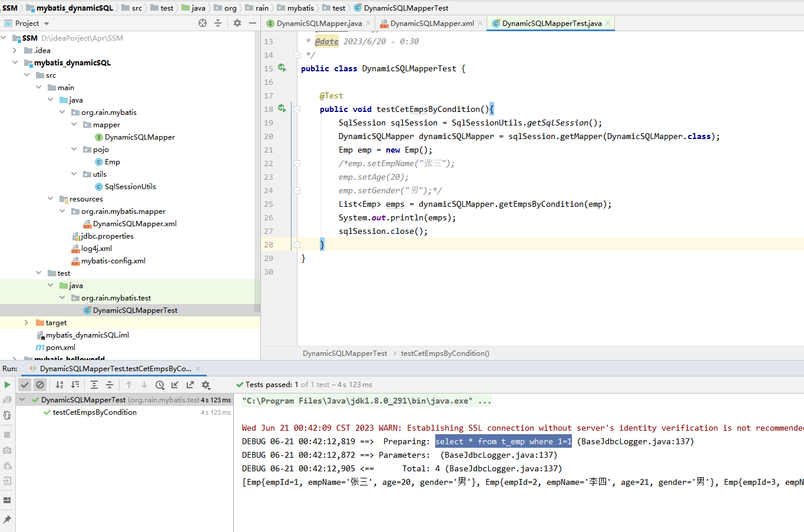Collapse the mybatis_dynamicSQL module node

point(15,62)
